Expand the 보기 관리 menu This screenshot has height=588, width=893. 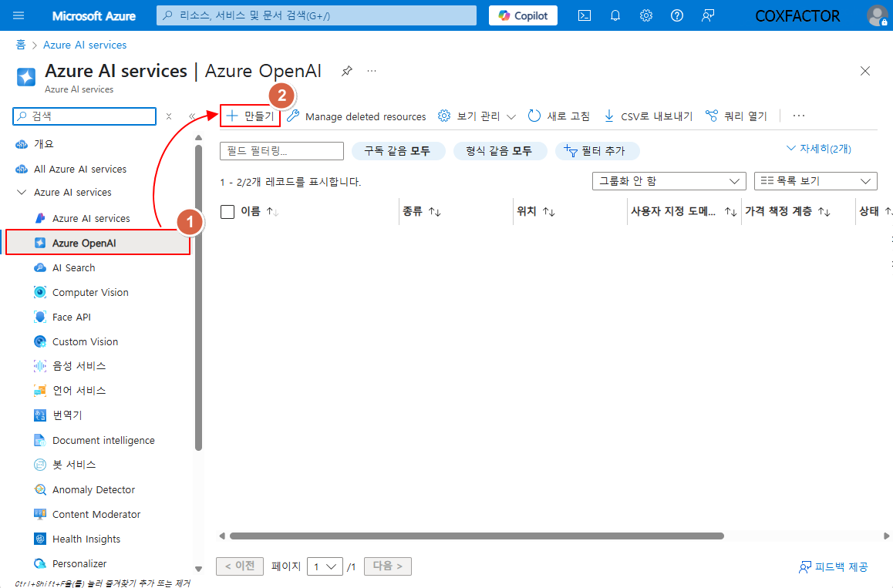477,116
